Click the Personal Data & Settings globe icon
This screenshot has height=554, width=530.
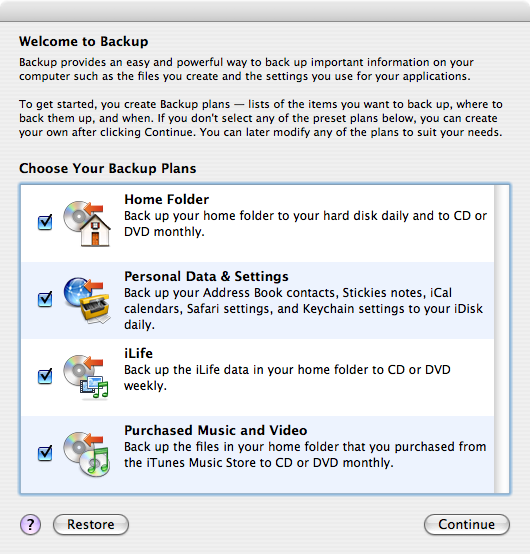point(87,300)
